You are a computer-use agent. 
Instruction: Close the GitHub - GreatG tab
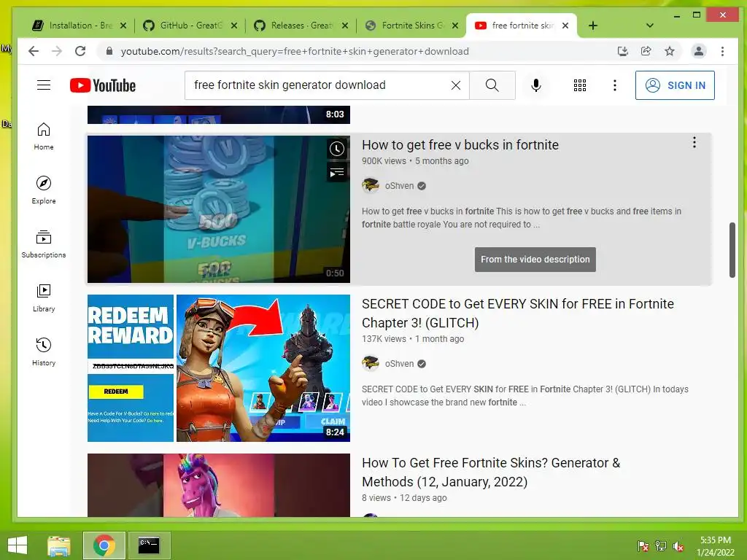coord(234,26)
